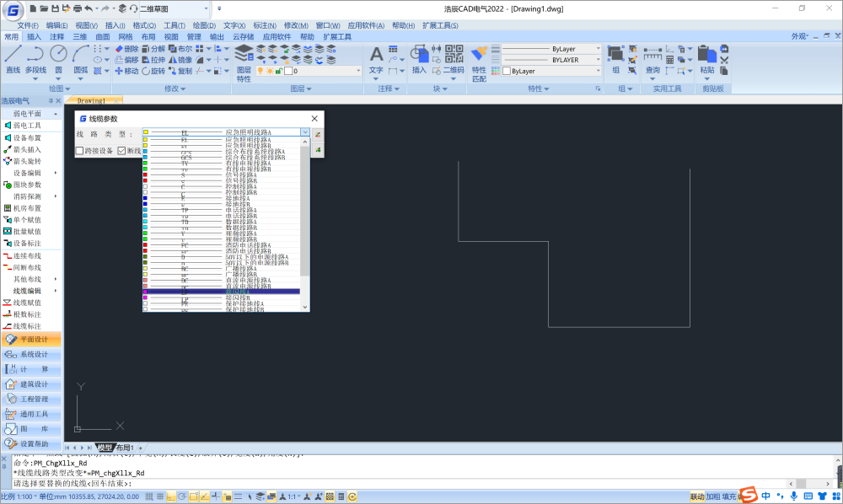Click the 文字 text annotation tool
This screenshot has height=504, width=843.
pos(376,58)
